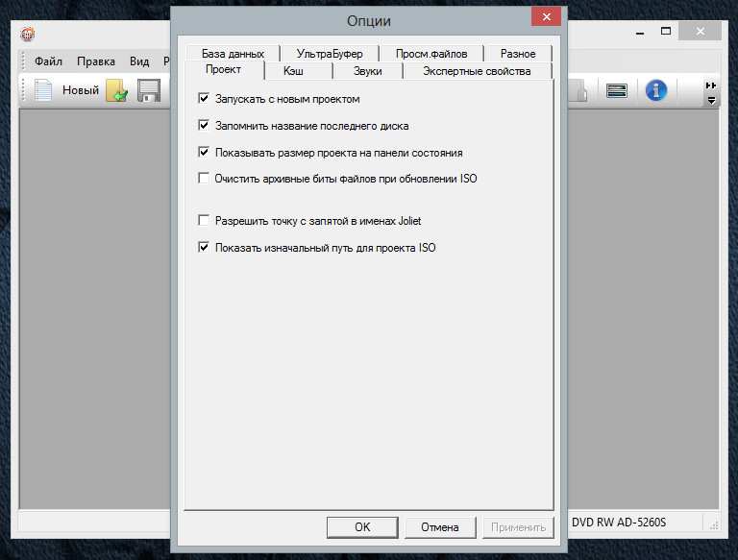Expand the toolbar overflow arrow

click(711, 92)
